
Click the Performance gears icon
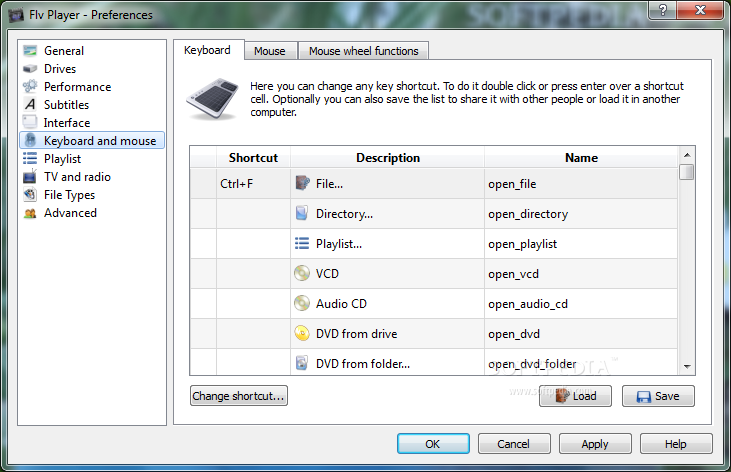[x=30, y=86]
